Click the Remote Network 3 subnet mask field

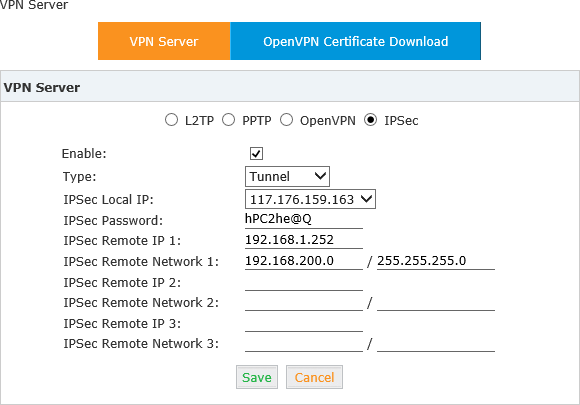(436, 344)
